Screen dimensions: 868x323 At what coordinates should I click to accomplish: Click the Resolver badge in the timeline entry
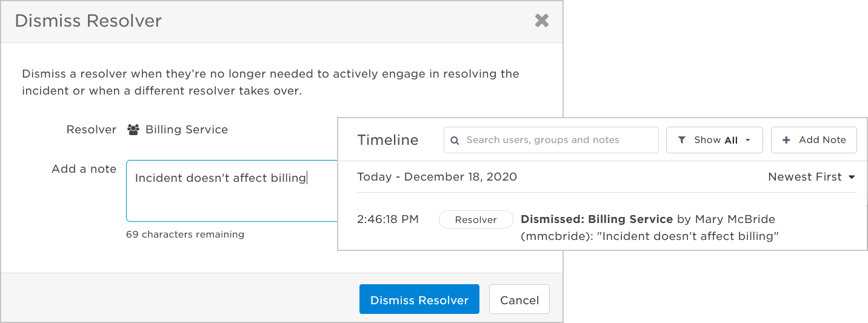click(x=476, y=220)
